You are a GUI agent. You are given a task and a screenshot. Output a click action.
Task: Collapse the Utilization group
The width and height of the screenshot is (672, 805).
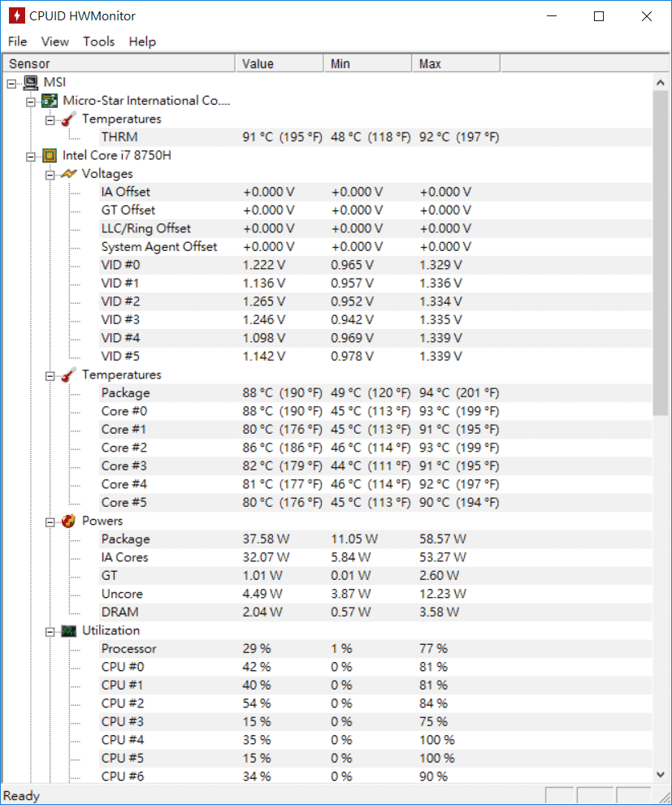(x=50, y=632)
